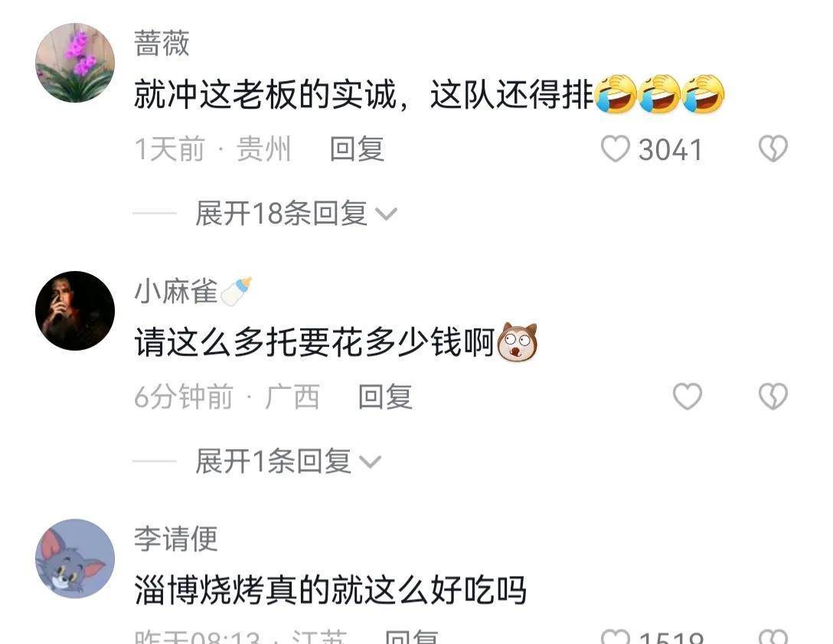
Task: Reply to 小麻雀's comment via 回复
Action: pyautogui.click(x=385, y=397)
